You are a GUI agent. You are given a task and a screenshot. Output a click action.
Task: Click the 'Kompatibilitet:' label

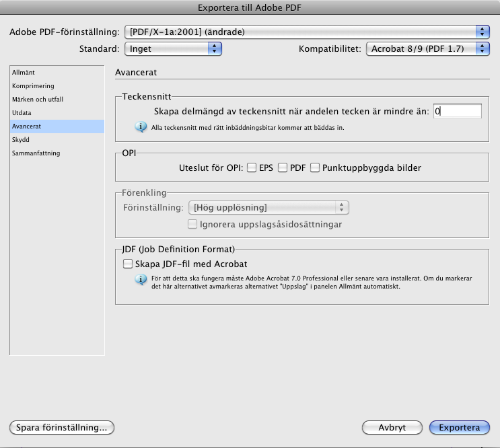click(330, 48)
